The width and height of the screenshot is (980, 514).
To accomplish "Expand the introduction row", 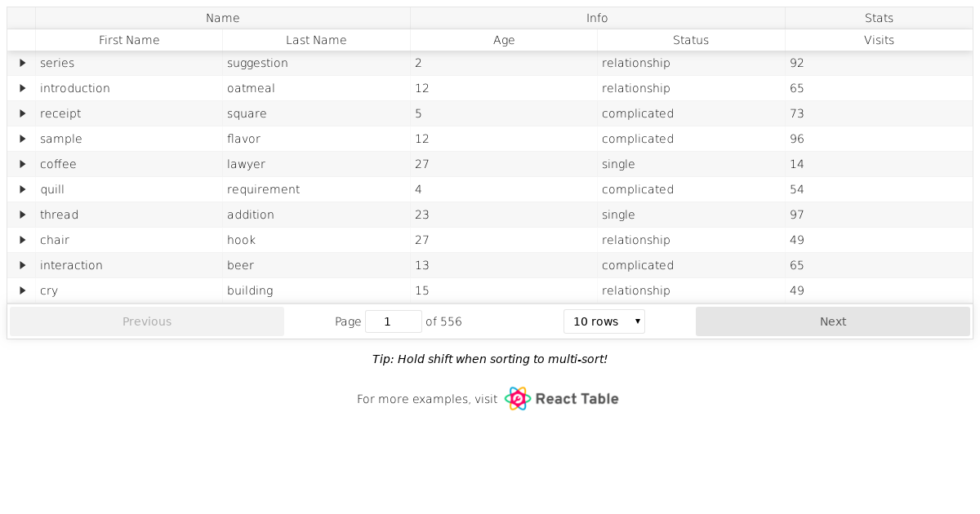I will 22,88.
